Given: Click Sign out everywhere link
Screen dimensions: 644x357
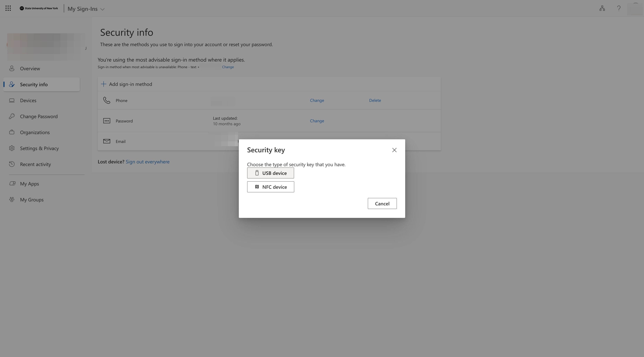Looking at the screenshot, I should [x=147, y=162].
